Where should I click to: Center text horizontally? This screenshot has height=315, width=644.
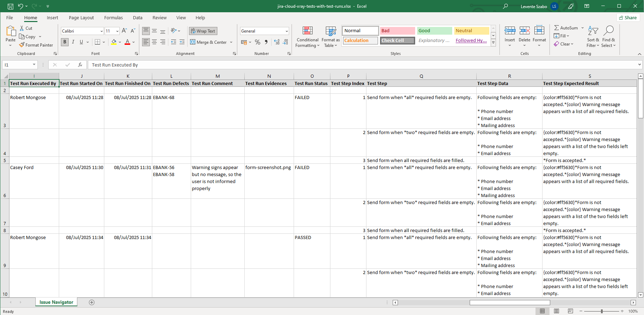point(154,42)
